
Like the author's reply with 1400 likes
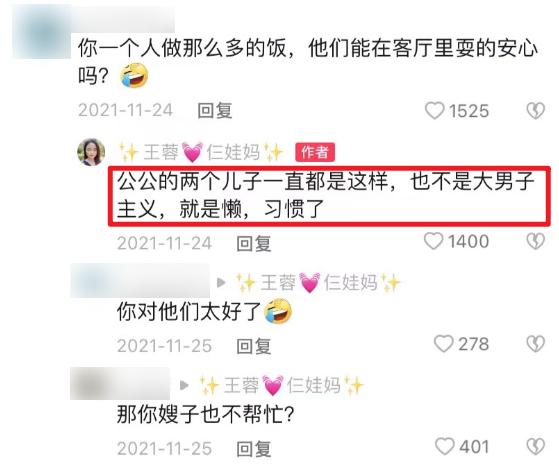434,241
